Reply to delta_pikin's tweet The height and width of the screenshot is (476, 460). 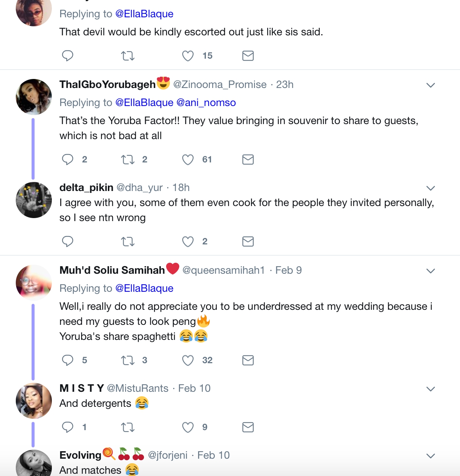point(68,241)
